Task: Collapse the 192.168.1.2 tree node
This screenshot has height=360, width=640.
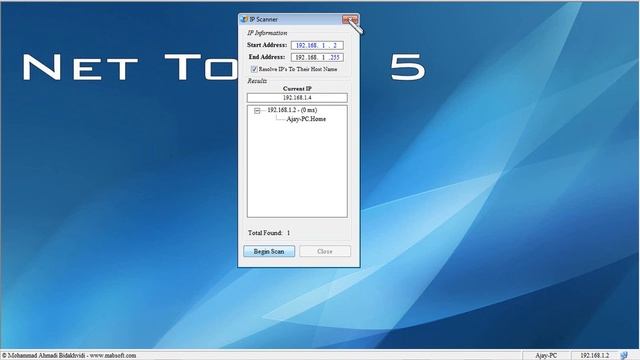Action: click(257, 111)
